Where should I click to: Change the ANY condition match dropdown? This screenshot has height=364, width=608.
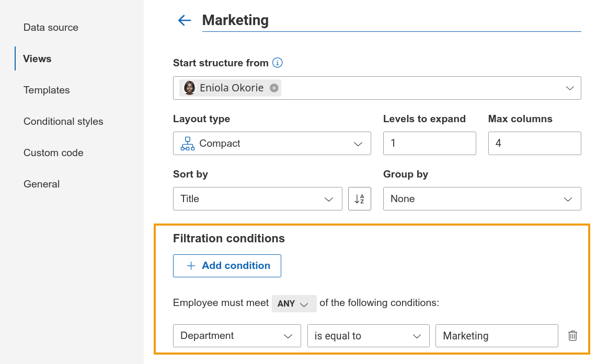(x=294, y=303)
